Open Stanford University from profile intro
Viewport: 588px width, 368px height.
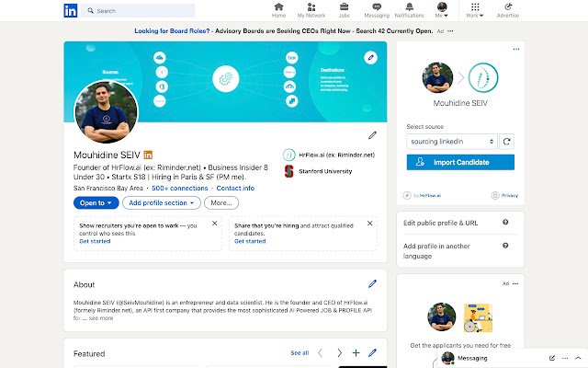point(318,171)
